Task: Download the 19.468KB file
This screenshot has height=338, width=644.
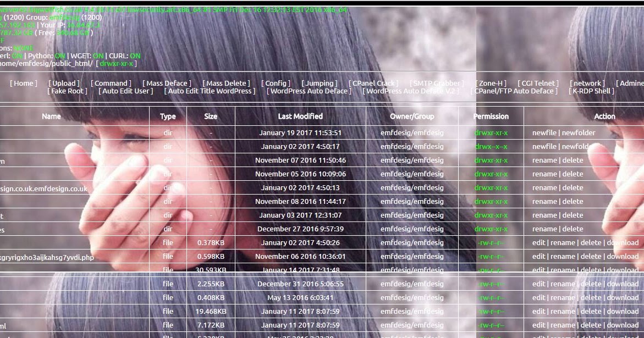Action: coord(623,311)
